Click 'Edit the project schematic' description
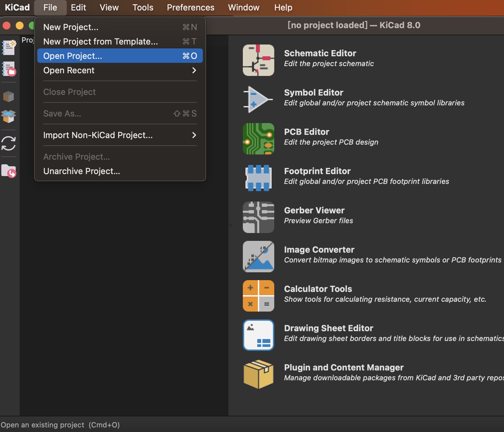Image resolution: width=504 pixels, height=432 pixels. 329,63
